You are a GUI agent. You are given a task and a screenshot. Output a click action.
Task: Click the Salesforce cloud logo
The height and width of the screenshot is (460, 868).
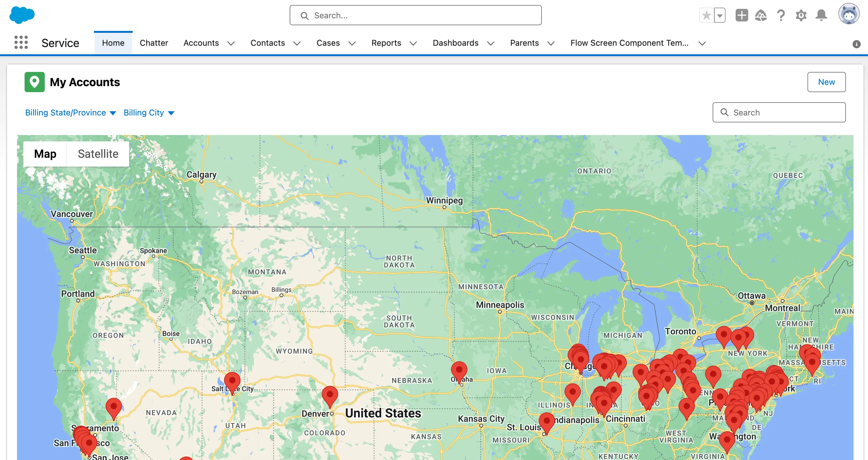tap(22, 15)
